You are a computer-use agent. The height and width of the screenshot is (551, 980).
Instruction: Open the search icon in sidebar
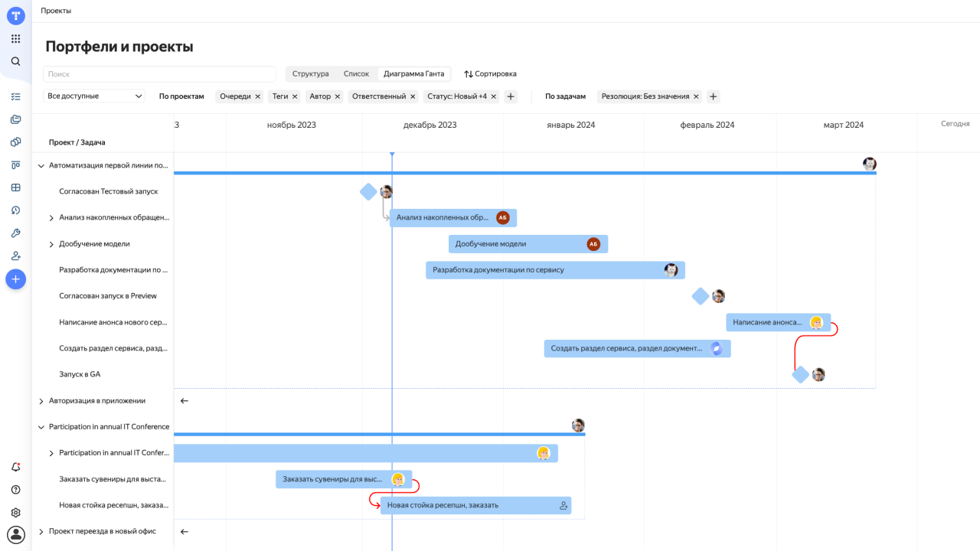point(15,61)
